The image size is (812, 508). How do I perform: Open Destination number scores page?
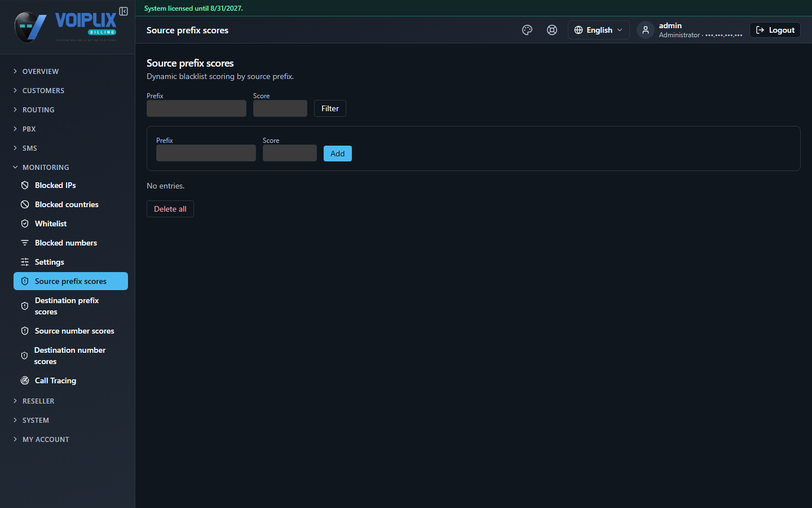point(70,356)
